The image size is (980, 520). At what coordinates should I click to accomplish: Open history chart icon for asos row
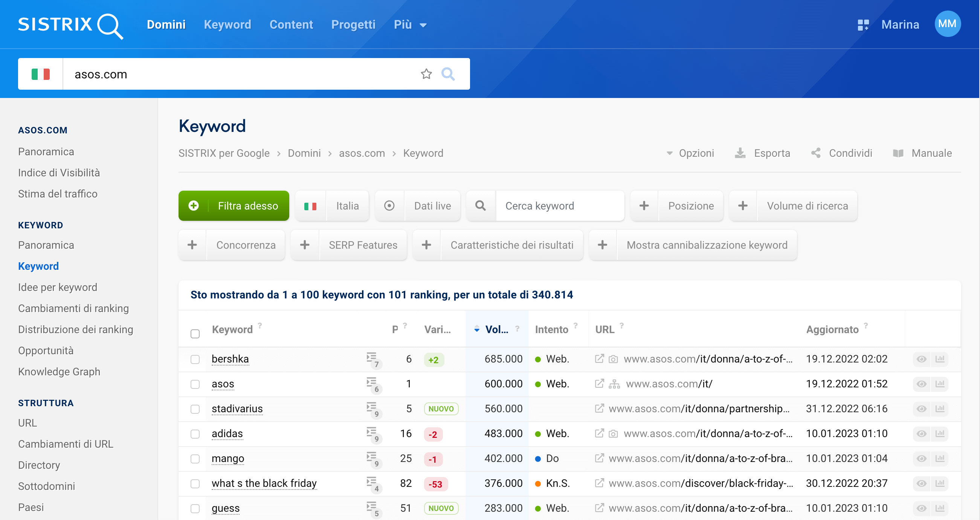(x=940, y=384)
